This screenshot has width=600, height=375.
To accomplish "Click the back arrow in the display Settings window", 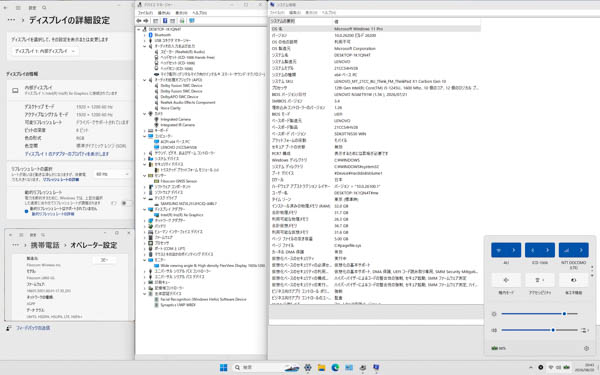I will click(x=6, y=8).
